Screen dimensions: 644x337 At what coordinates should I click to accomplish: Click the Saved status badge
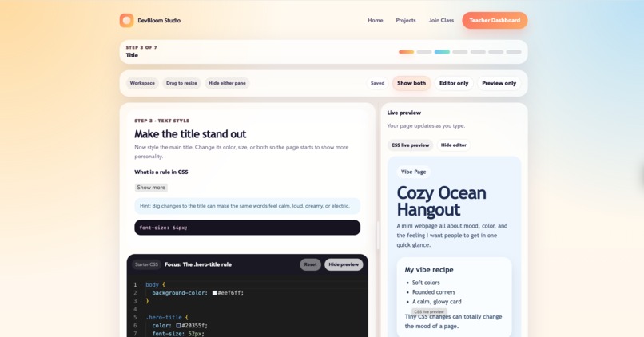coord(377,83)
